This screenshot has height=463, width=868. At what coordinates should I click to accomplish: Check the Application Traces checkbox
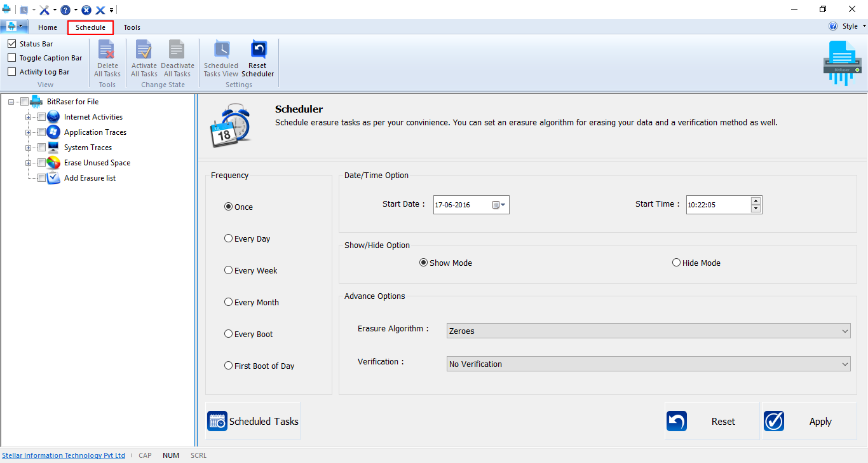coord(41,132)
